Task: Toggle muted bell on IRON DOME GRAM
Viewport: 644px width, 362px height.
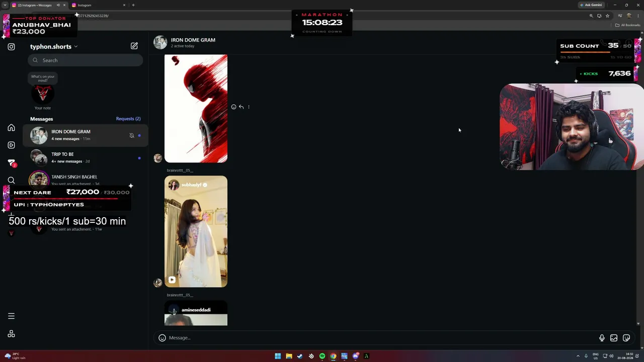Action: 132,135
